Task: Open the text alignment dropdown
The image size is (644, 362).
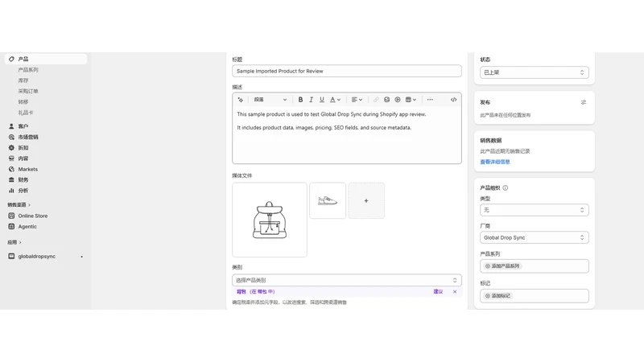Action: [357, 100]
